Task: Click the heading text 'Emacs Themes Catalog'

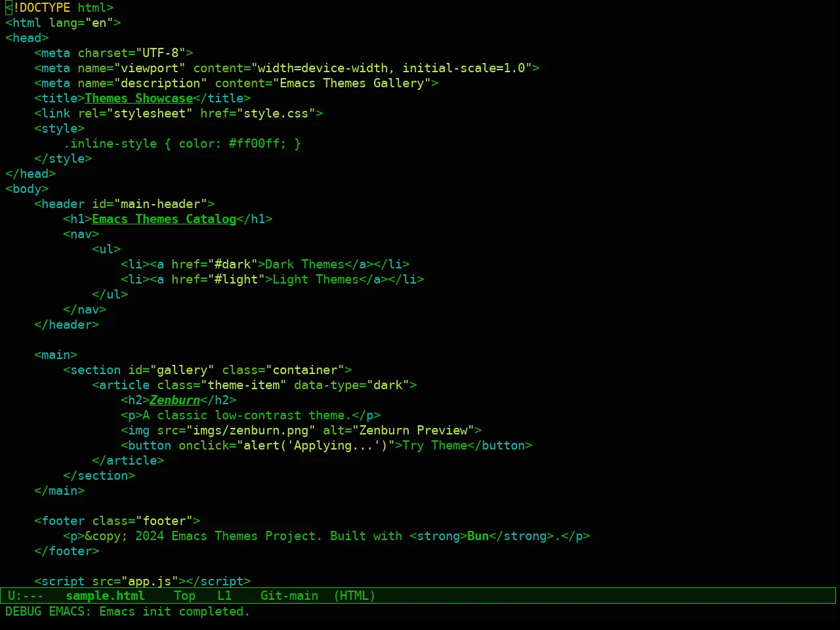Action: coord(164,219)
